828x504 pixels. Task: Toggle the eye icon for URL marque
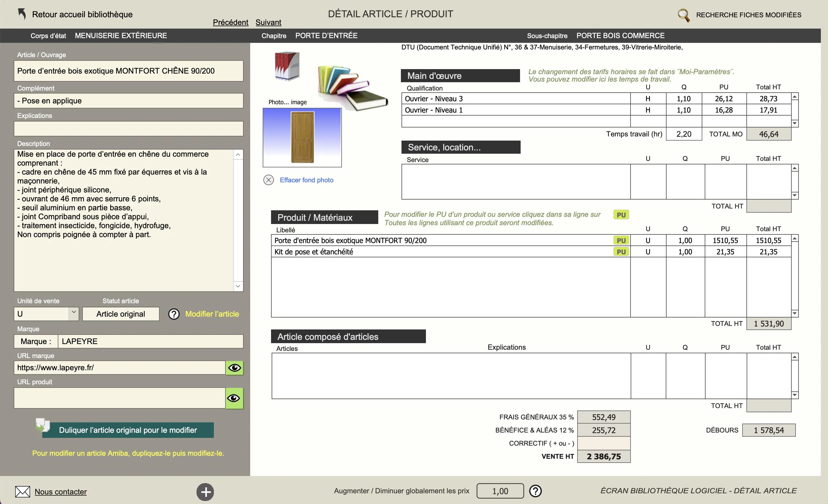tap(234, 367)
